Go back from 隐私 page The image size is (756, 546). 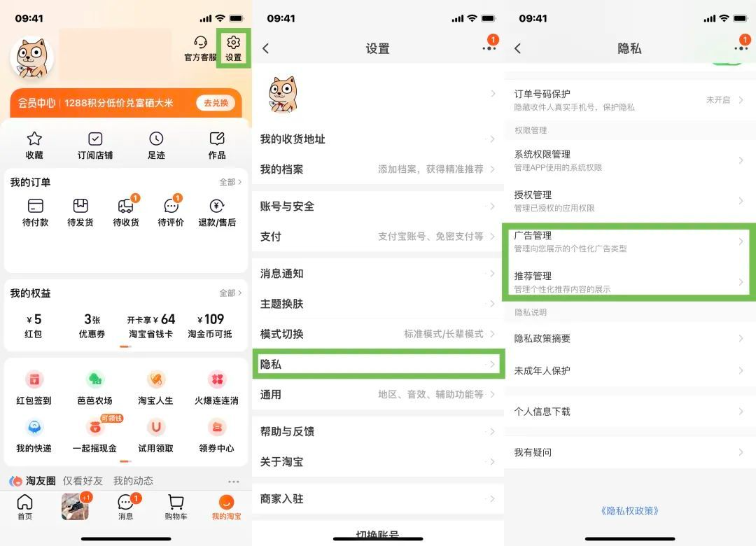518,48
